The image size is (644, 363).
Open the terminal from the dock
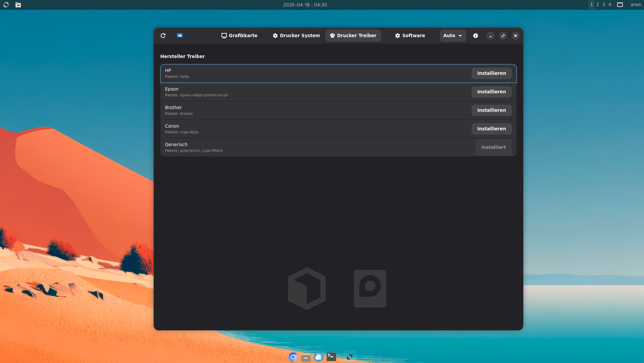click(331, 357)
